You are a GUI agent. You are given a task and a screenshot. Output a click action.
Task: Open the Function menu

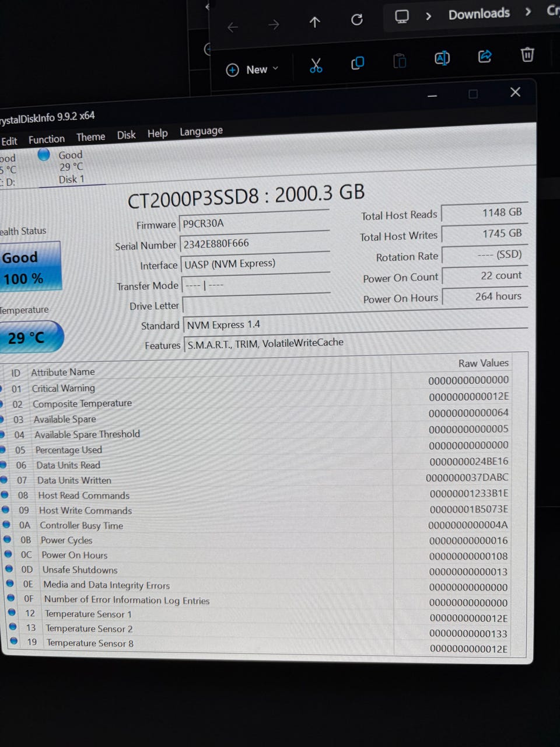point(47,139)
